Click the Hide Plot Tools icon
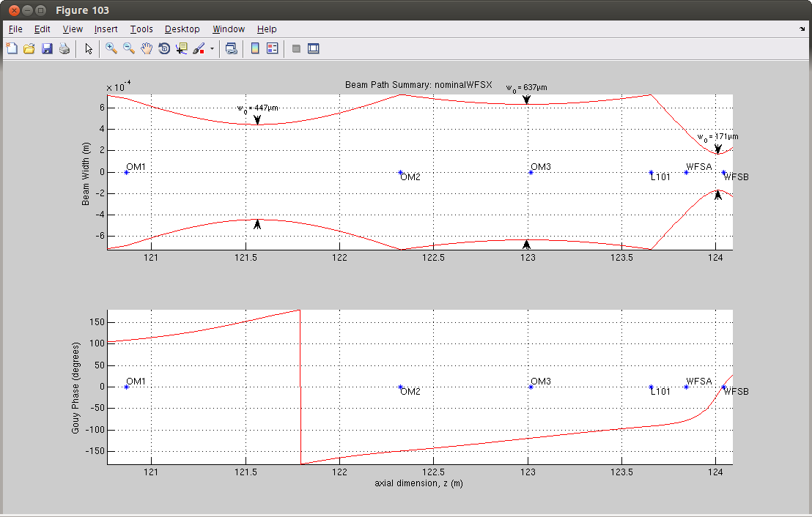Screen dimensions: 812x517 296,48
